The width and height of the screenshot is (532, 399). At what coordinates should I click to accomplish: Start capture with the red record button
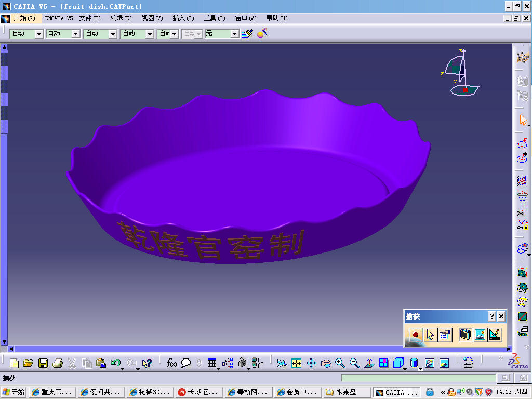415,335
